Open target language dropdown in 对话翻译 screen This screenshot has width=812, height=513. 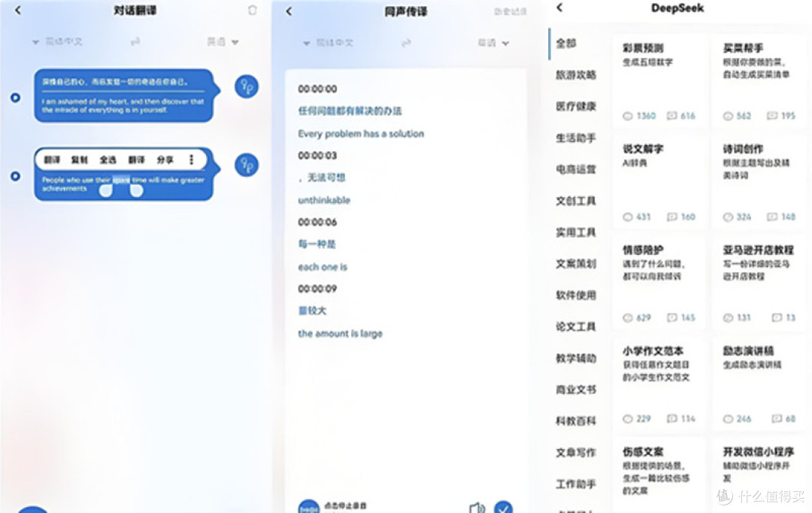(223, 41)
